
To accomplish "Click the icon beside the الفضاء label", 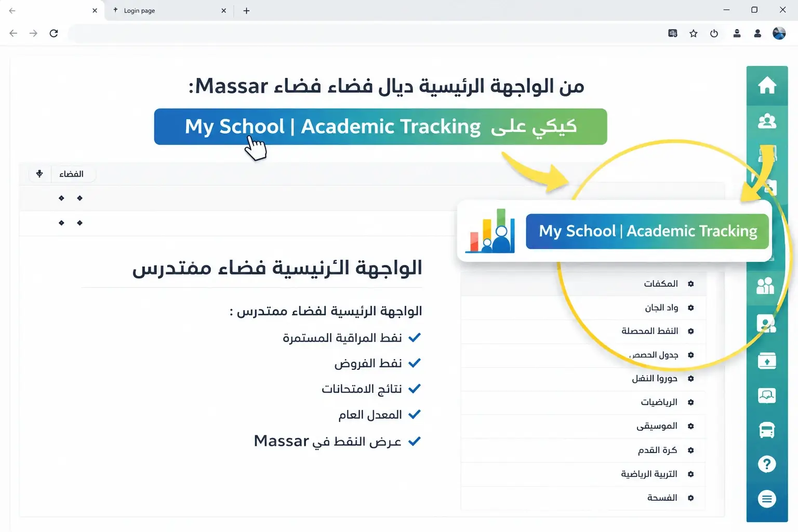I will pos(39,174).
